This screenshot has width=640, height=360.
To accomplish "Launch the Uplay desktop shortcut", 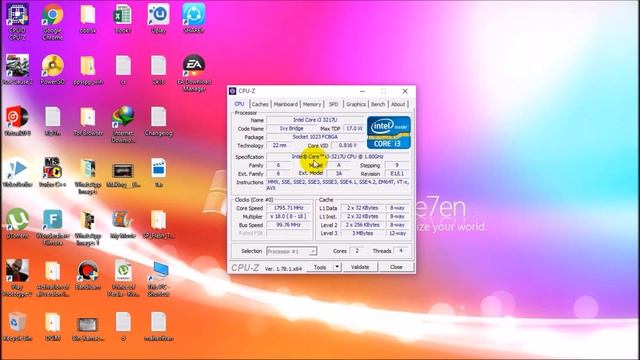I will tap(158, 18).
